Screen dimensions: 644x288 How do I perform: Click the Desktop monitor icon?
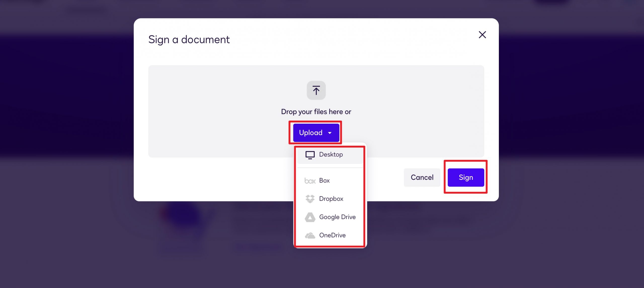(x=310, y=155)
